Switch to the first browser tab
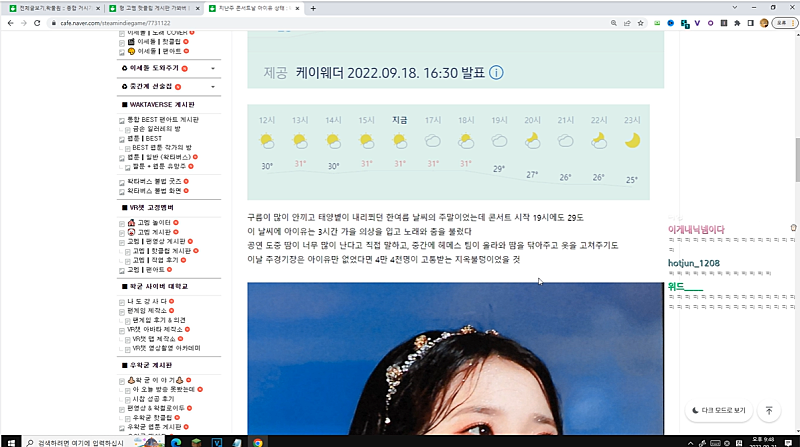This screenshot has height=447, width=800. click(55, 8)
